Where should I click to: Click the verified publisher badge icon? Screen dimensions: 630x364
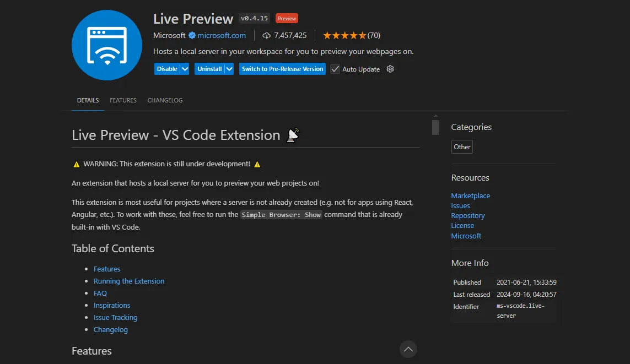[192, 35]
